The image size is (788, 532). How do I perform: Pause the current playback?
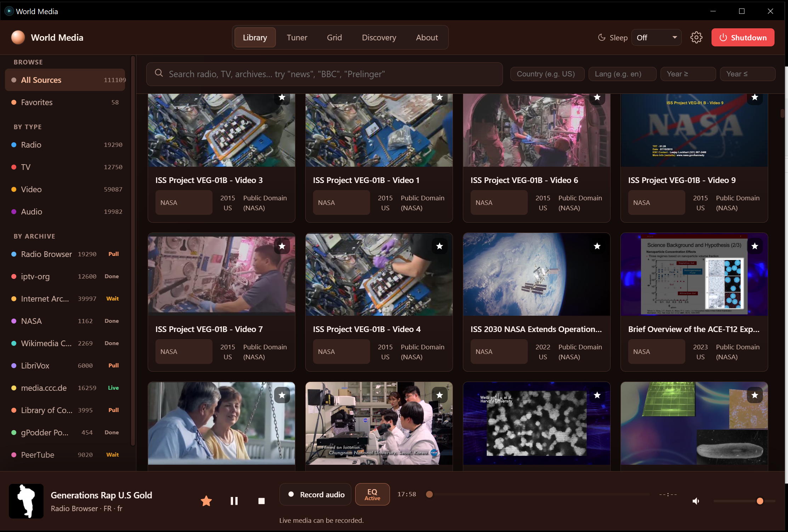point(234,501)
